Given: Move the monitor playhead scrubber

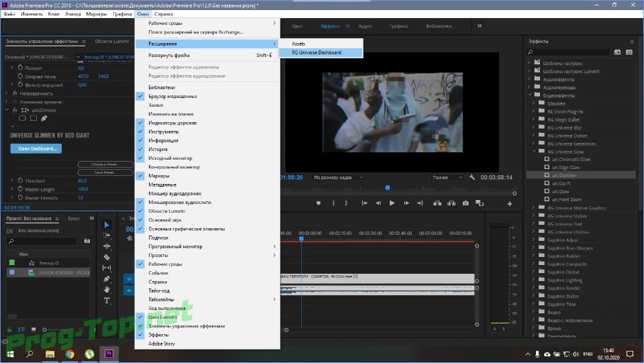Looking at the screenshot, I should tap(387, 188).
